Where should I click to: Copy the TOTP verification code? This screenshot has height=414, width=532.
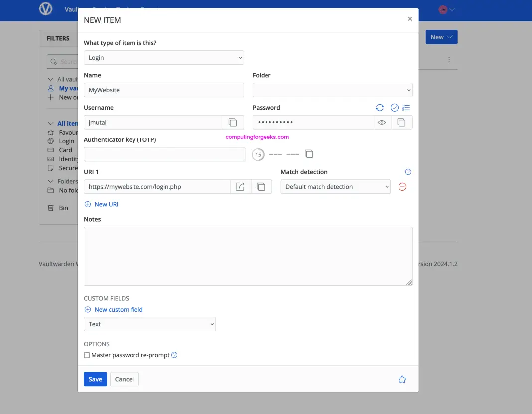[x=309, y=154]
